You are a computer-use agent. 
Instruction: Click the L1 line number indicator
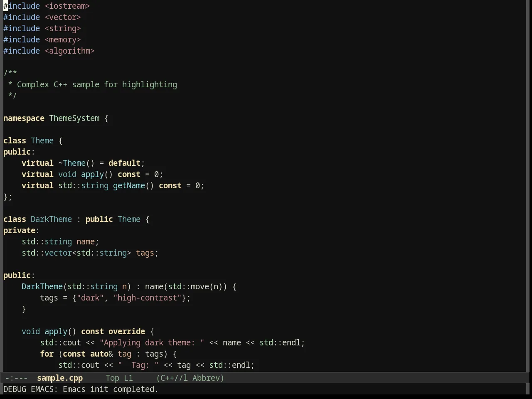(128, 378)
